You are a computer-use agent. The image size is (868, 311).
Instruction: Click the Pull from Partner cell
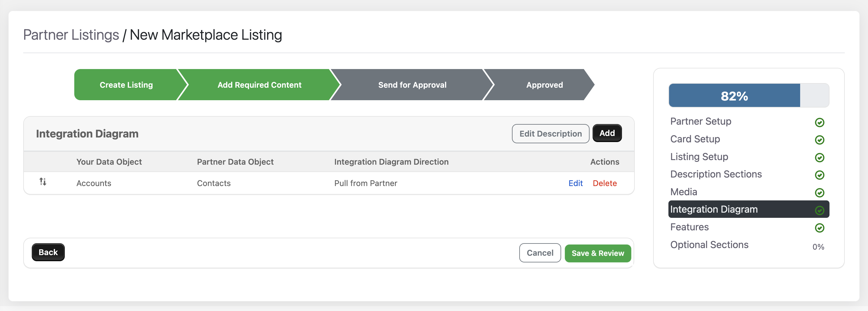pos(366,183)
